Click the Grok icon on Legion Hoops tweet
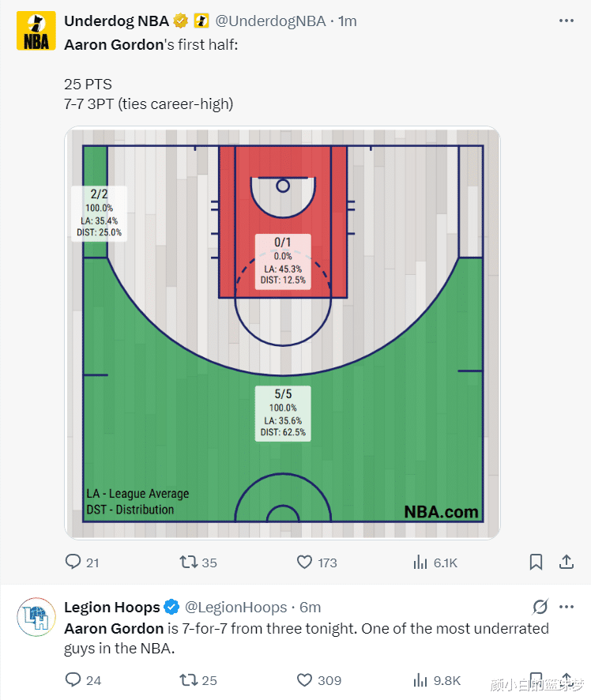The height and width of the screenshot is (700, 591). pos(540,607)
